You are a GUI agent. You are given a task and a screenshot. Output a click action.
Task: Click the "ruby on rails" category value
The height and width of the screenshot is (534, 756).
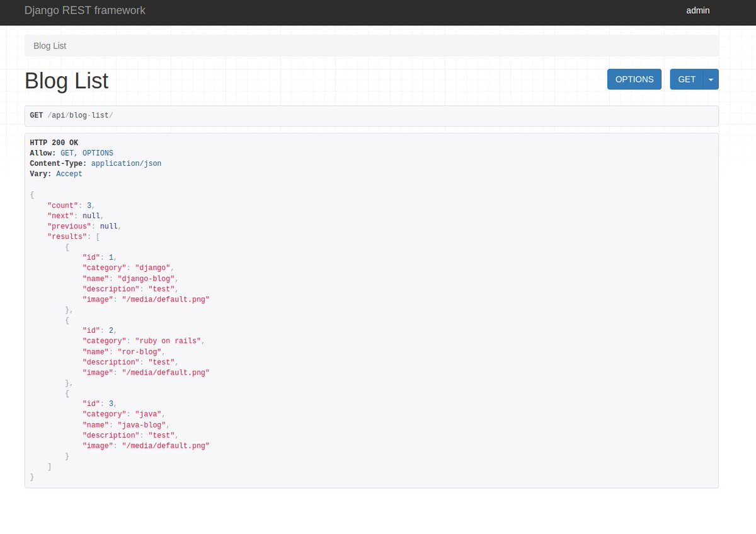169,341
